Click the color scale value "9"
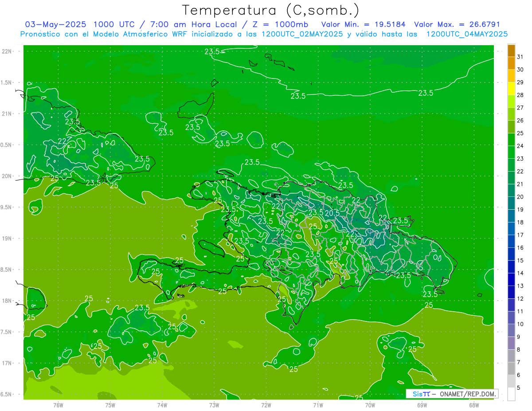Image resolution: width=532 pixels, height=411 pixels. [x=518, y=337]
